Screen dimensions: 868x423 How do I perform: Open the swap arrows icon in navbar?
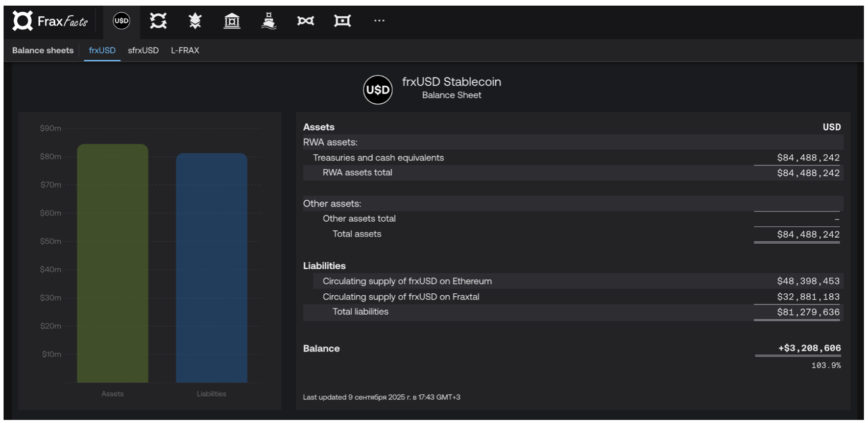coord(158,21)
